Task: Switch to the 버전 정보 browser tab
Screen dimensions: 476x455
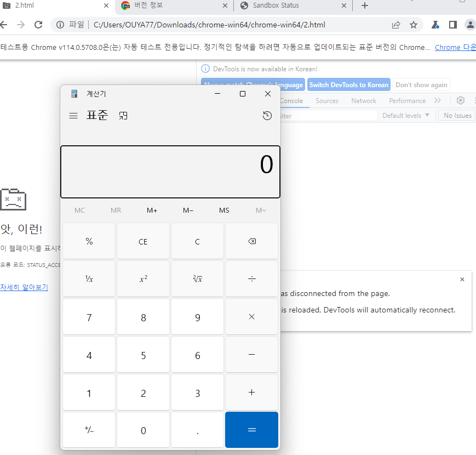Action: 174,5
